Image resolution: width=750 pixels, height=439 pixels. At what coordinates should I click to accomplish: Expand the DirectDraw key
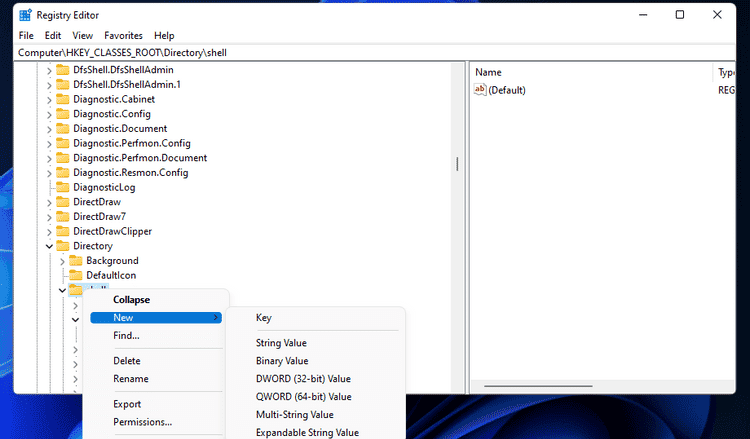[x=49, y=203]
